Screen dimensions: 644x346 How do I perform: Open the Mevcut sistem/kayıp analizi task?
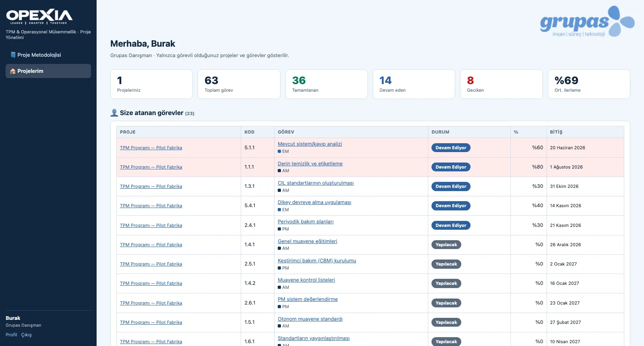coord(310,144)
